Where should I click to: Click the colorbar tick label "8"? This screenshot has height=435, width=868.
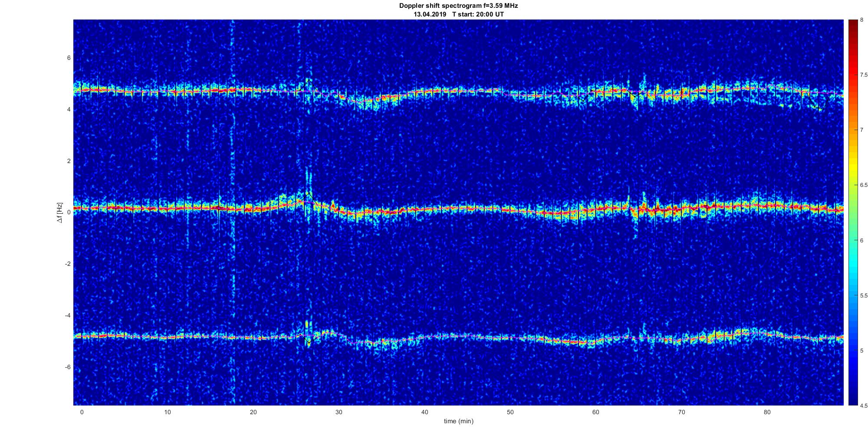pos(861,20)
